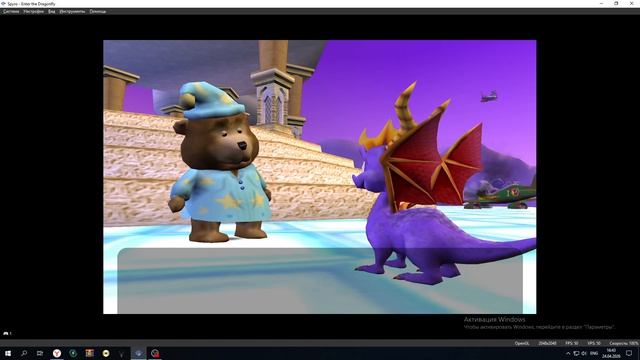The height and width of the screenshot is (360, 640).
Task: Open the Инструменты menu
Action: 72,11
